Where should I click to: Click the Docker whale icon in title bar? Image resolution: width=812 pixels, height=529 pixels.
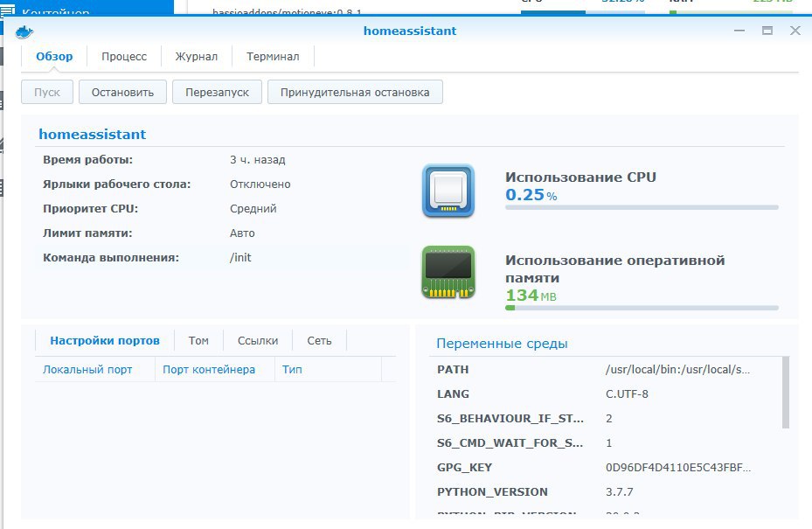click(x=24, y=32)
